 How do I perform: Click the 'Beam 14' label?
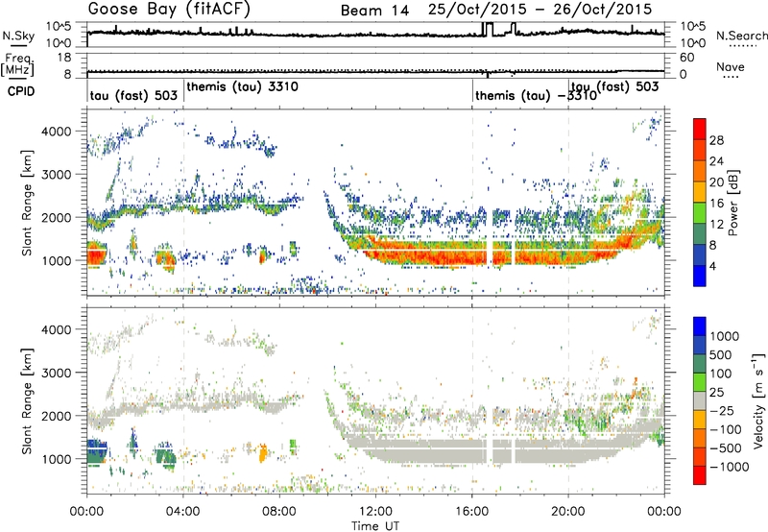pyautogui.click(x=374, y=11)
